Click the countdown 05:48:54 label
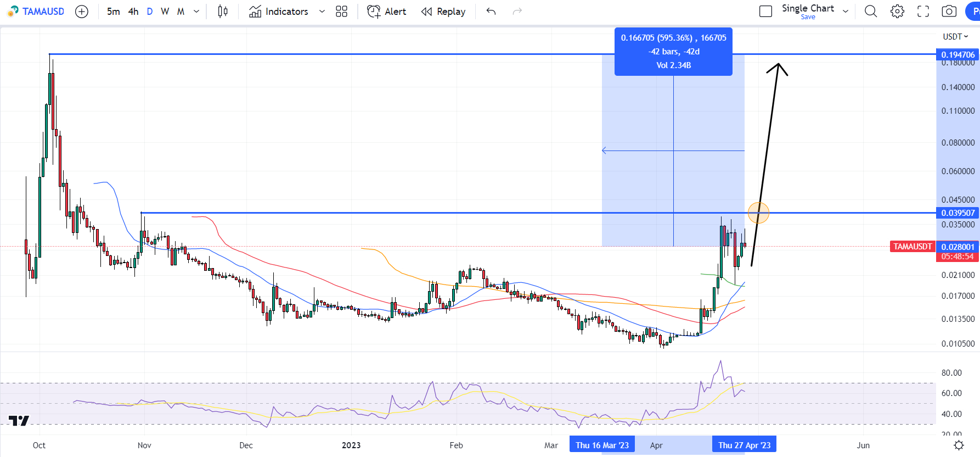Viewport: 980px width, 457px height. click(x=958, y=257)
